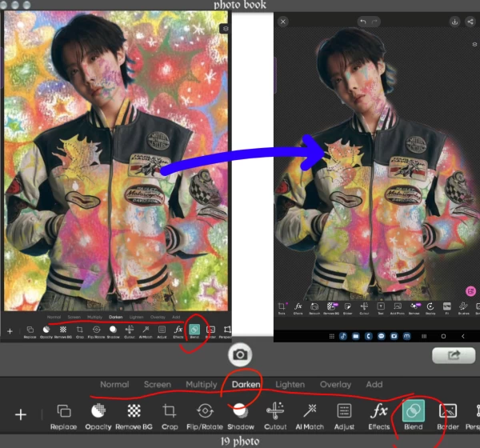Select Replace in the large bottom toolbar

point(64,417)
